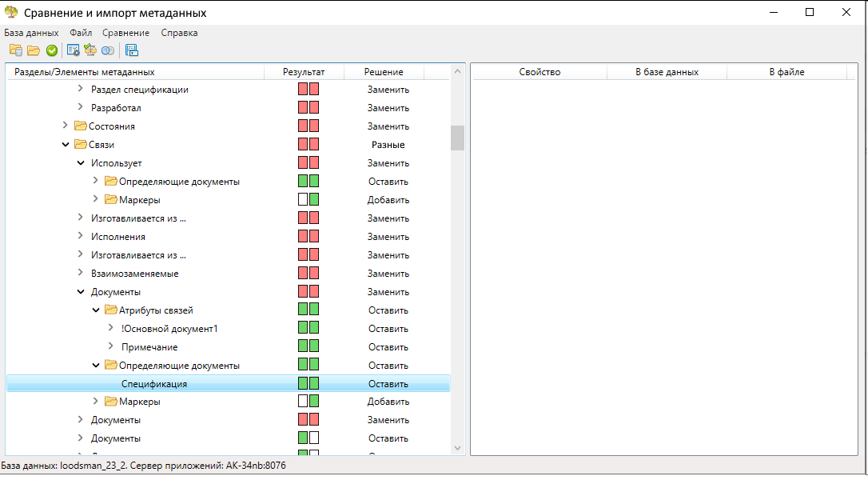The height and width of the screenshot is (480, 868).
Task: Click the Заменить decision for Исполнения row
Action: coord(388,237)
